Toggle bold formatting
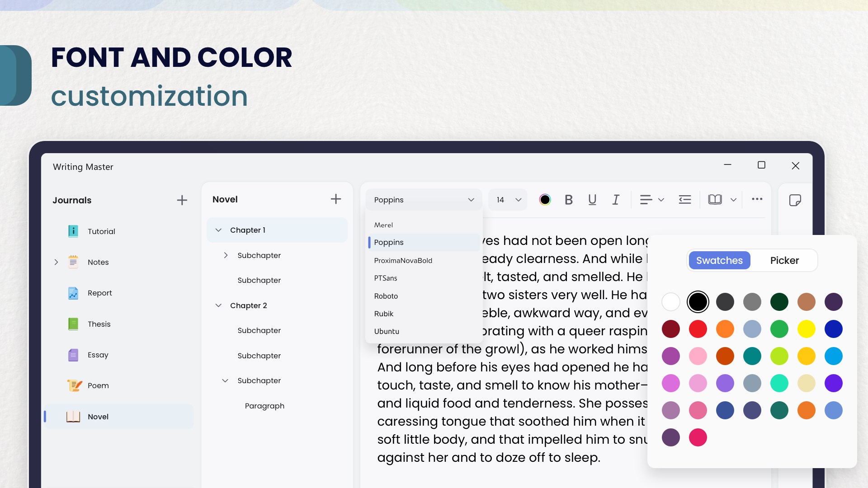 [569, 200]
